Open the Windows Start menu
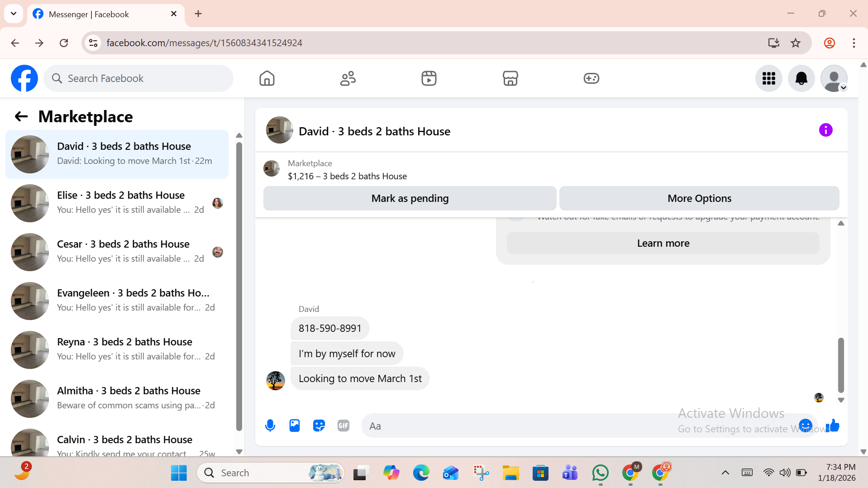Image resolution: width=868 pixels, height=488 pixels. 179,473
